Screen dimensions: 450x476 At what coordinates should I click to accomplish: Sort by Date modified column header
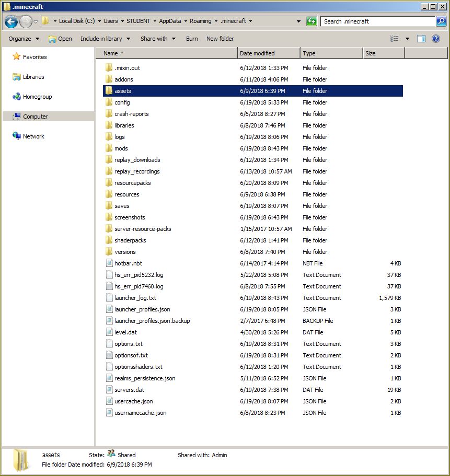pyautogui.click(x=268, y=53)
